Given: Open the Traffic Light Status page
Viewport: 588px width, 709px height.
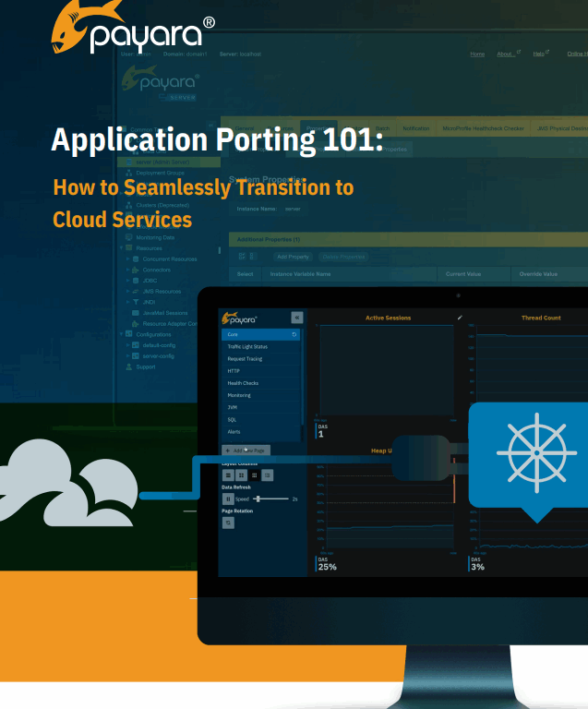Looking at the screenshot, I should pyautogui.click(x=247, y=346).
